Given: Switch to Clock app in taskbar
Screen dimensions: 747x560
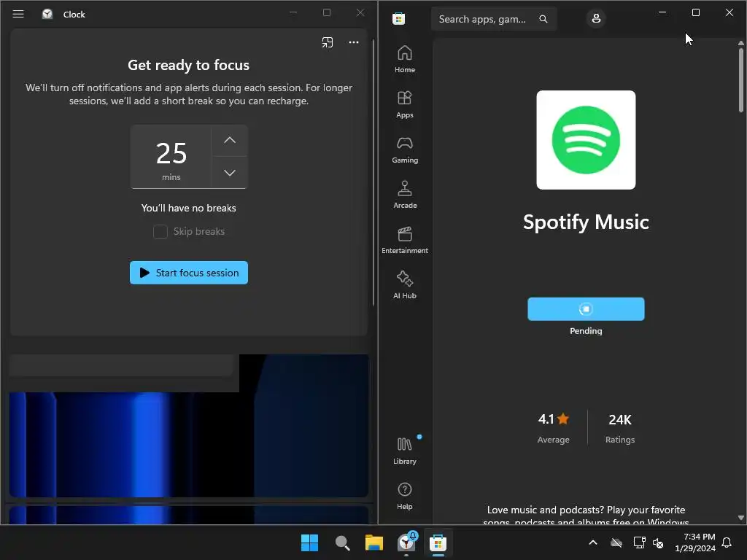Looking at the screenshot, I should pos(406,542).
